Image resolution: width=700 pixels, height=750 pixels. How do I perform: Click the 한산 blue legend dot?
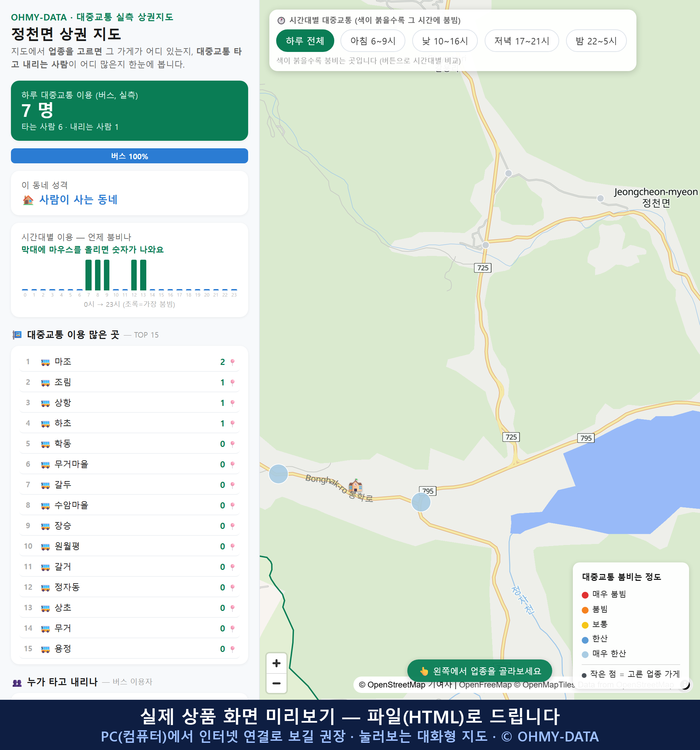click(x=585, y=640)
